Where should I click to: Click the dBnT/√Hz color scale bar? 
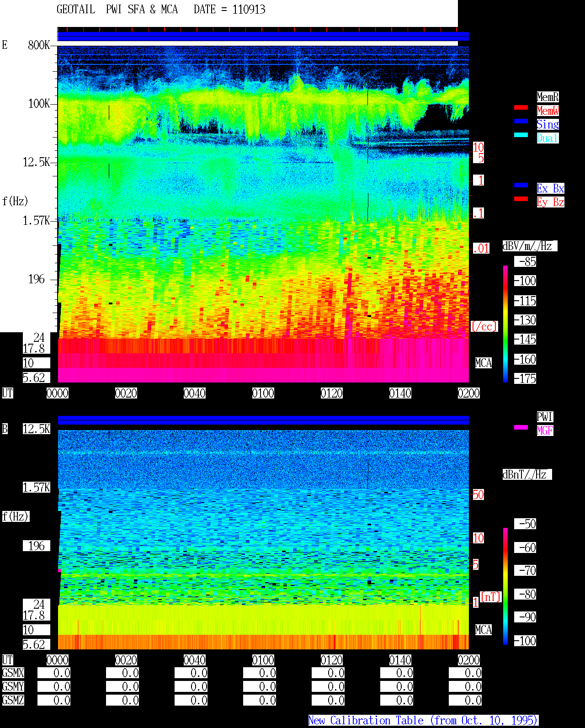click(505, 586)
